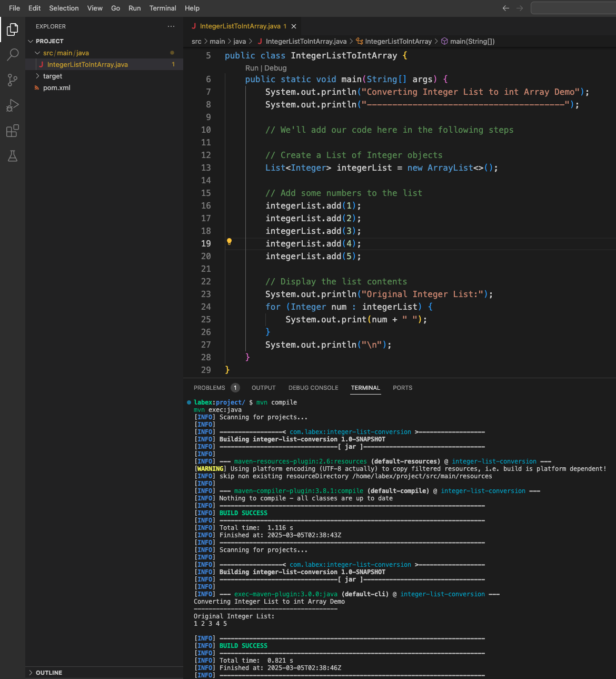The height and width of the screenshot is (679, 616).
Task: Click the lightbulb code action icon
Action: click(229, 242)
